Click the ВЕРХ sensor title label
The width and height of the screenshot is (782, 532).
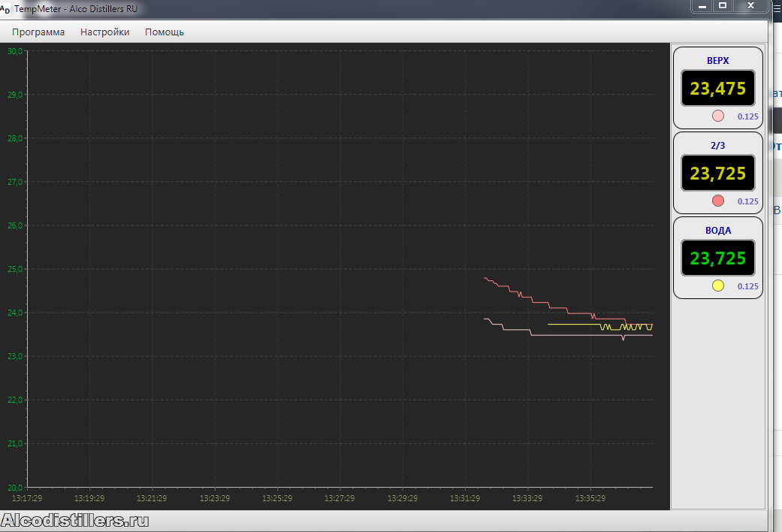click(717, 60)
